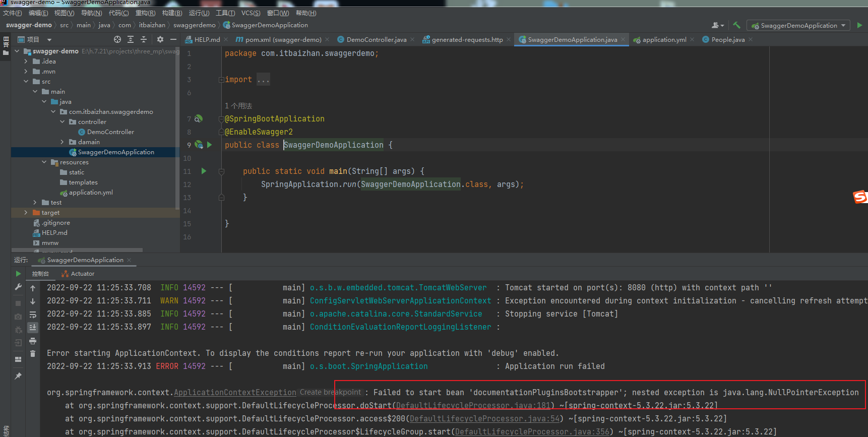
Task: Click the wrench icon in Run panel
Action: click(18, 287)
